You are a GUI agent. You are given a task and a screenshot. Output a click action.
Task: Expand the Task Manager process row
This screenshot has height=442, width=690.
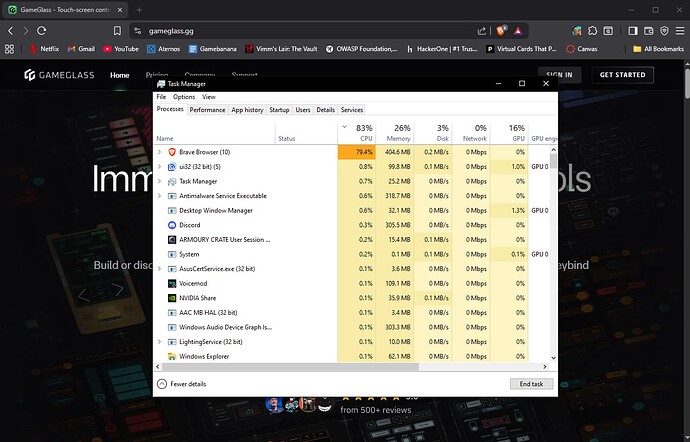[159, 181]
